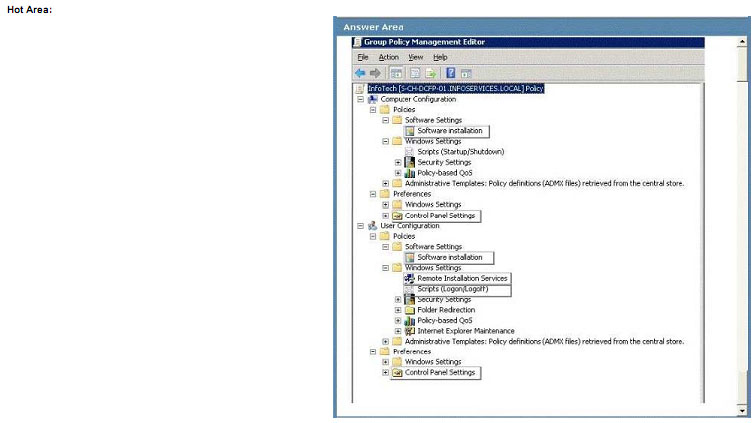Image resolution: width=754 pixels, height=423 pixels.
Task: Click the Security Settings icon under Computer Configuration
Action: (410, 162)
